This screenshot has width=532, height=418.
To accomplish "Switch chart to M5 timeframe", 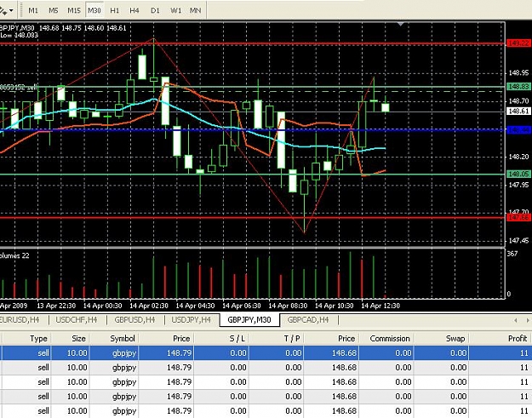I will click(54, 10).
